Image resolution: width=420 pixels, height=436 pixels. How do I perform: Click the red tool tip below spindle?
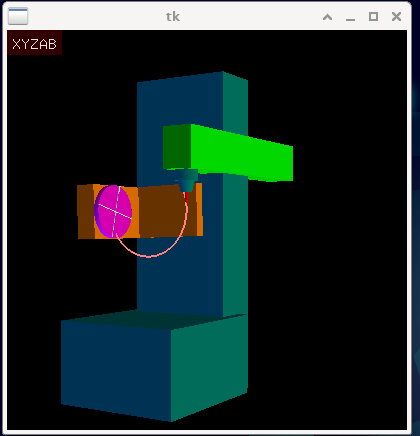(x=187, y=197)
